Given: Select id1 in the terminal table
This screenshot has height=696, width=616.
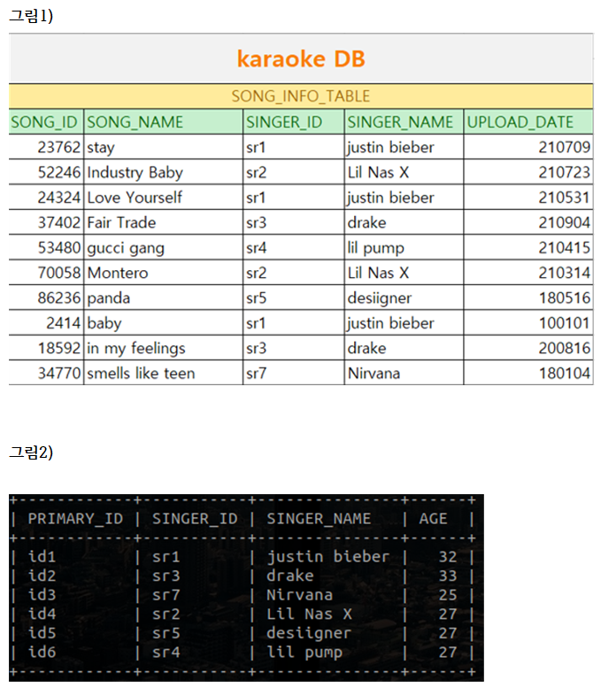Looking at the screenshot, I should 42,557.
